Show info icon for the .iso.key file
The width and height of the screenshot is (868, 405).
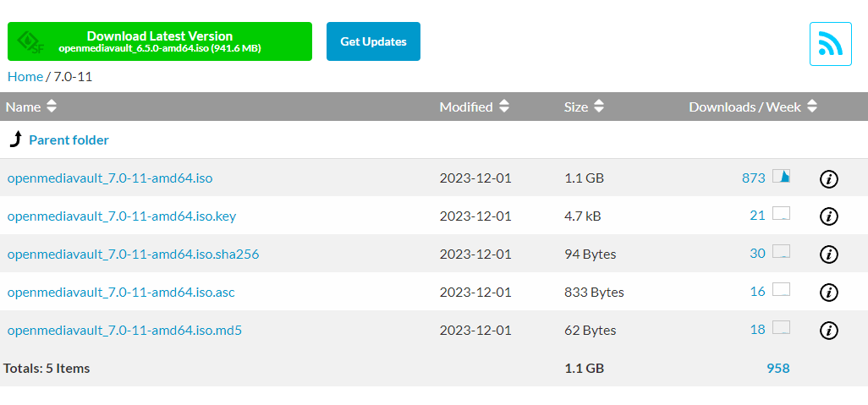(x=829, y=216)
